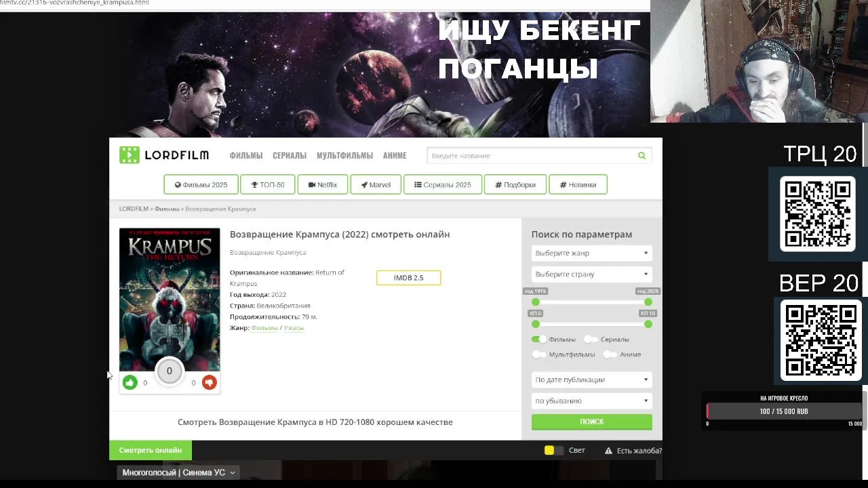Click the thumbs-down dislike icon
The image size is (868, 488).
(x=209, y=382)
